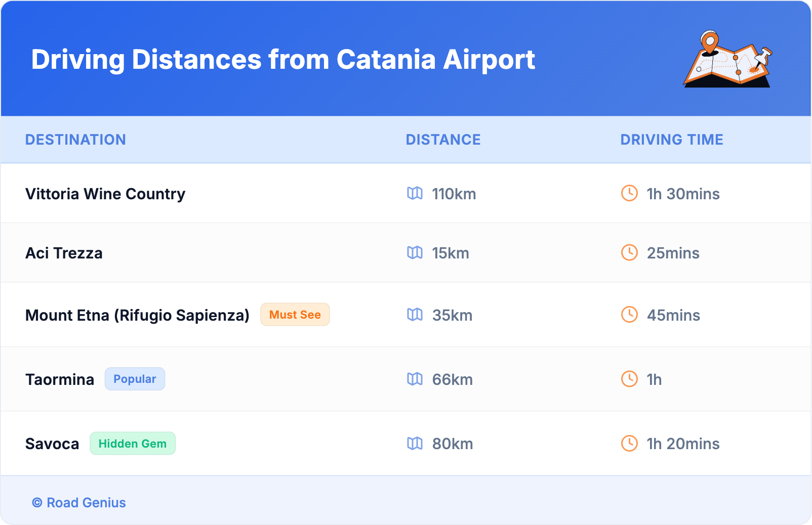Click the Must See badge
Viewport: 812px width, 525px height.
click(x=295, y=315)
